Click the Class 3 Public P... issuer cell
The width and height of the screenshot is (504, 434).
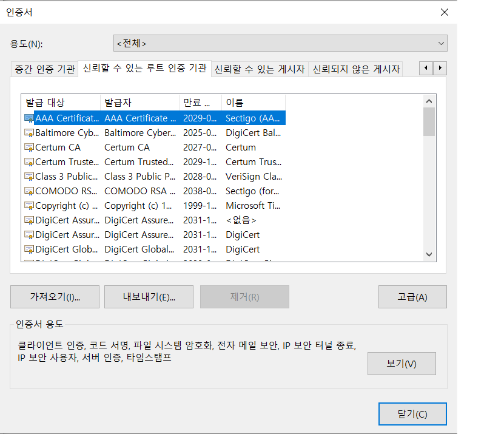pos(140,177)
